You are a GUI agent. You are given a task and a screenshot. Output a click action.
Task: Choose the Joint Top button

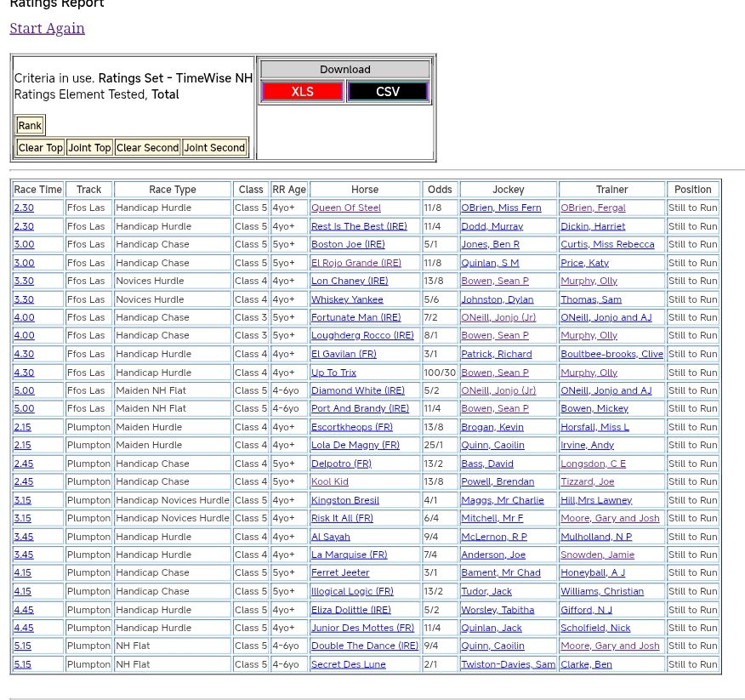click(89, 148)
